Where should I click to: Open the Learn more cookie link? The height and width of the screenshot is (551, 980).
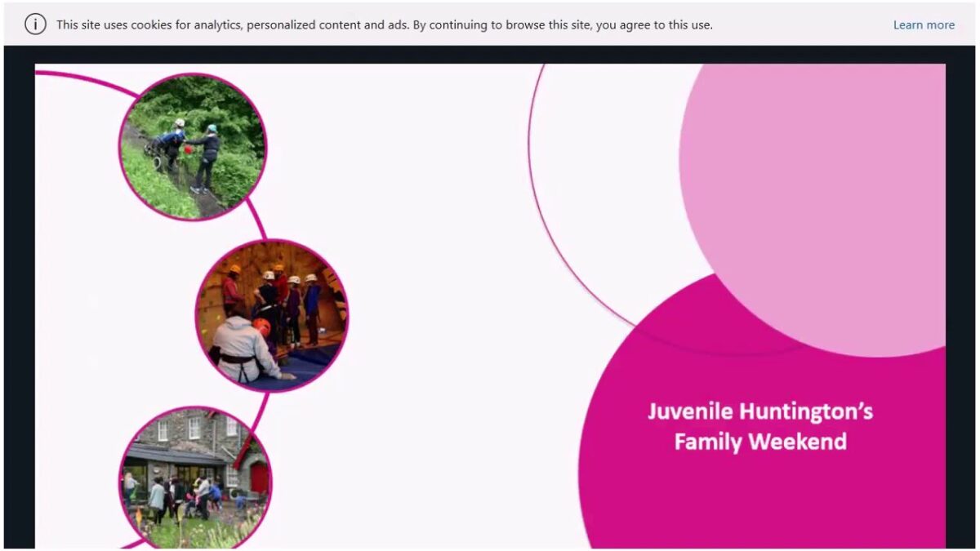924,24
